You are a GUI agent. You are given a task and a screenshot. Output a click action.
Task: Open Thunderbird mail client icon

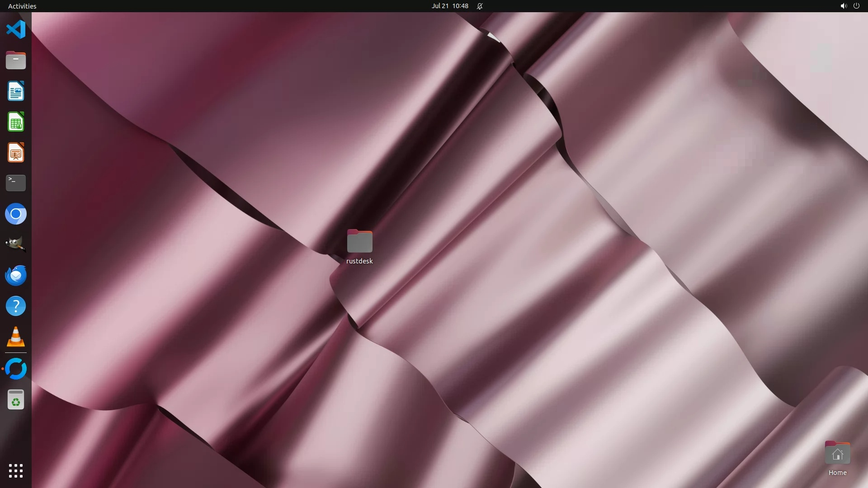[x=16, y=275]
